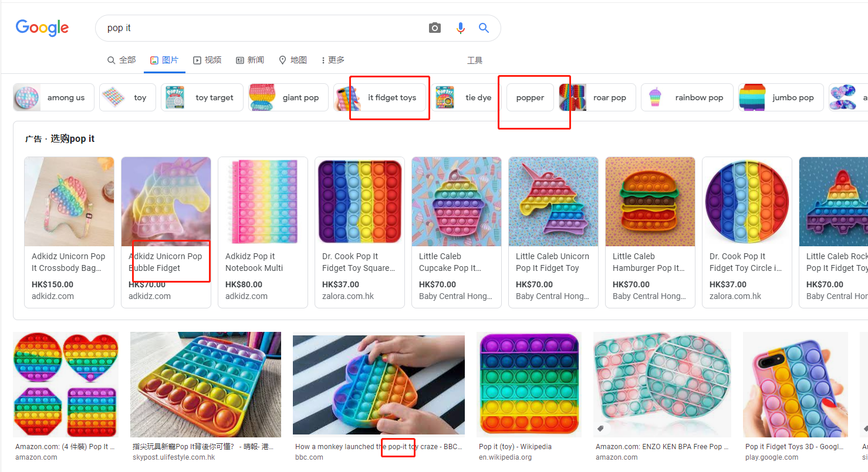
Task: Open 地图 (Maps) via its pin icon
Action: [283, 59]
